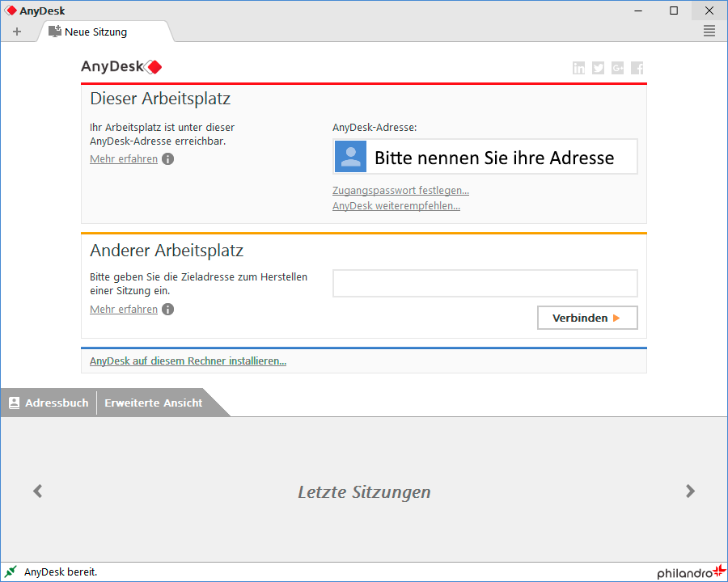The height and width of the screenshot is (582, 728).
Task: Add a new session tab
Action: coord(17,32)
